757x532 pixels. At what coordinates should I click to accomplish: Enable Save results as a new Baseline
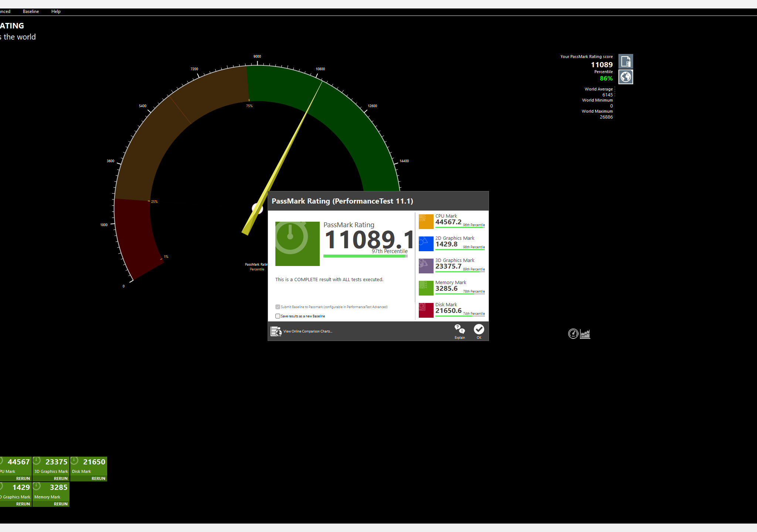click(278, 316)
